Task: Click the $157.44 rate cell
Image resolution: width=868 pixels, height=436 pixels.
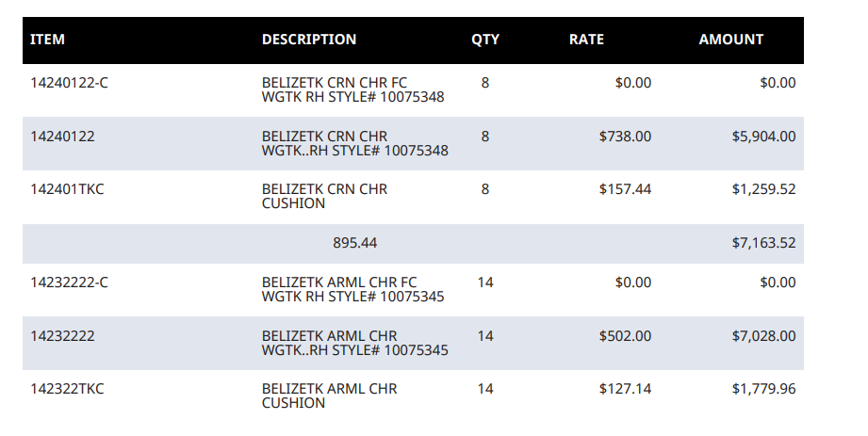Action: coord(625,189)
